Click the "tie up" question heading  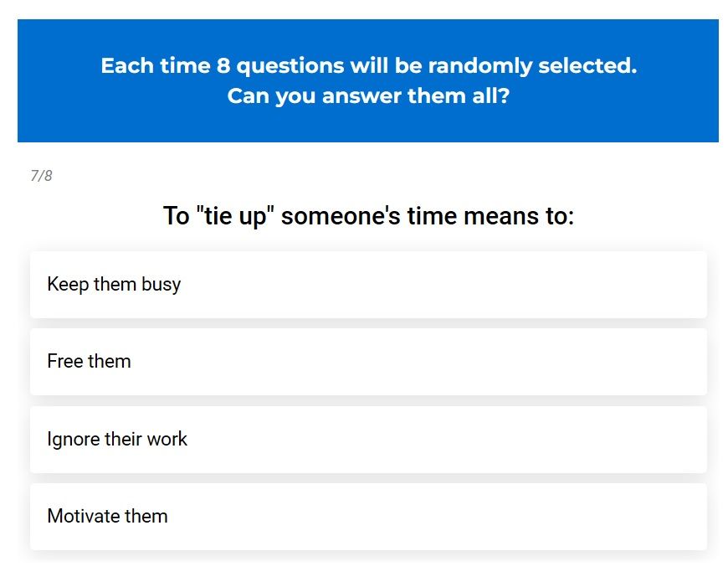point(368,216)
